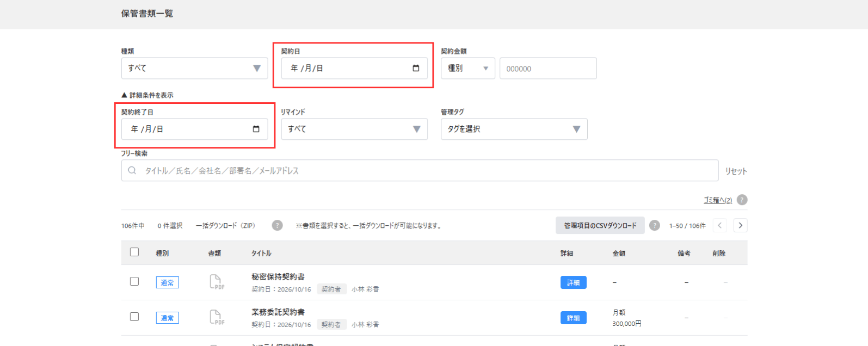The width and height of the screenshot is (868, 346).
Task: Open calendar picker for 契約日 field
Action: pos(416,68)
